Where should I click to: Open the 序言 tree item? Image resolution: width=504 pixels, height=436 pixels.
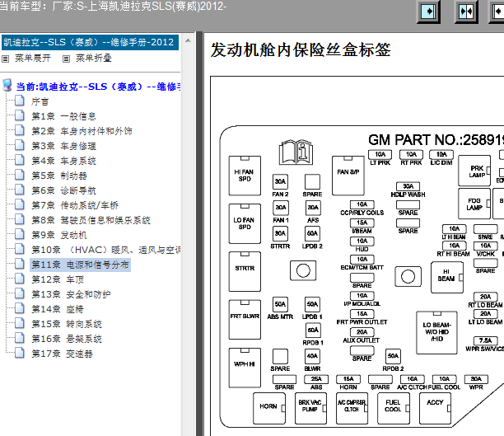click(40, 101)
